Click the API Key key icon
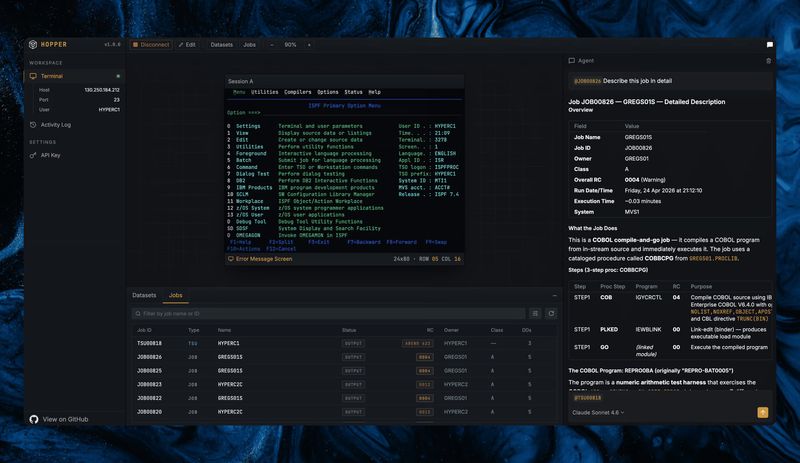Viewport: 800px width, 463px height. [x=33, y=155]
